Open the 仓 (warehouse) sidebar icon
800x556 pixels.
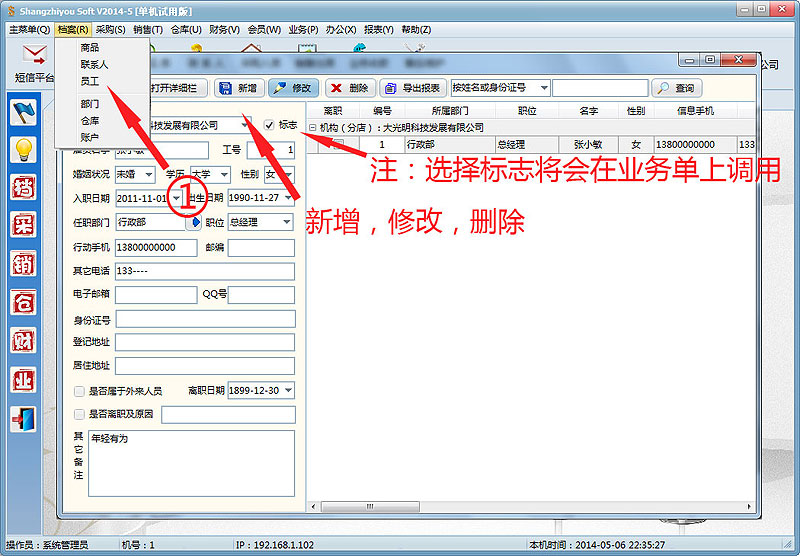[23, 302]
